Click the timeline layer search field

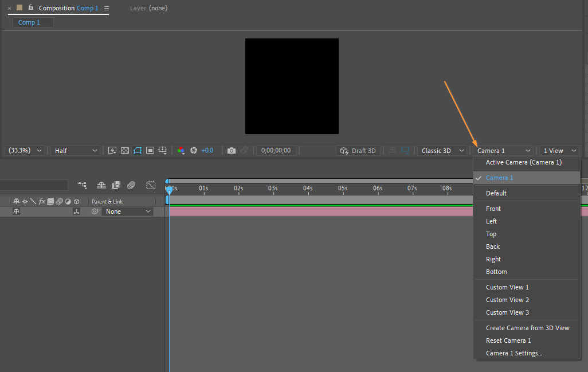click(x=34, y=185)
